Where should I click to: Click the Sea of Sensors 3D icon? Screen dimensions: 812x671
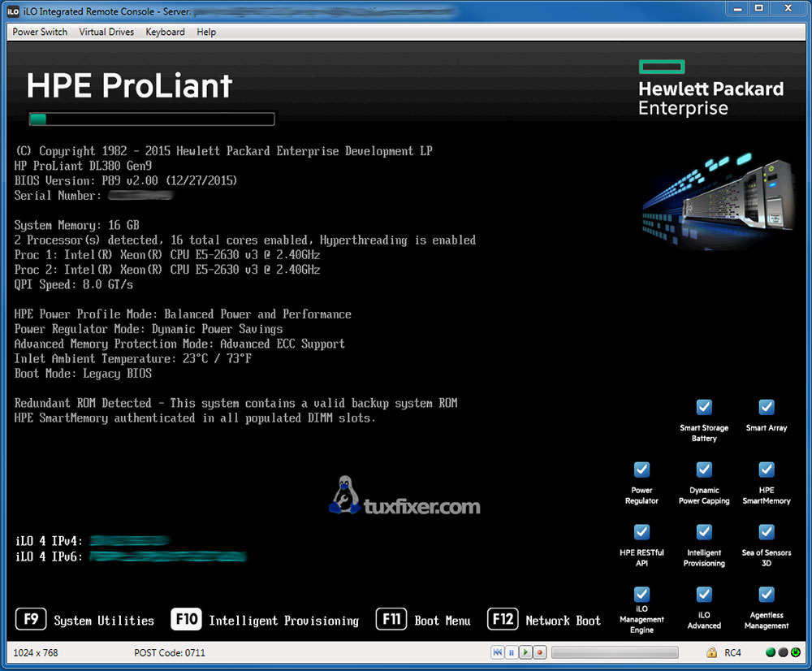(x=766, y=532)
